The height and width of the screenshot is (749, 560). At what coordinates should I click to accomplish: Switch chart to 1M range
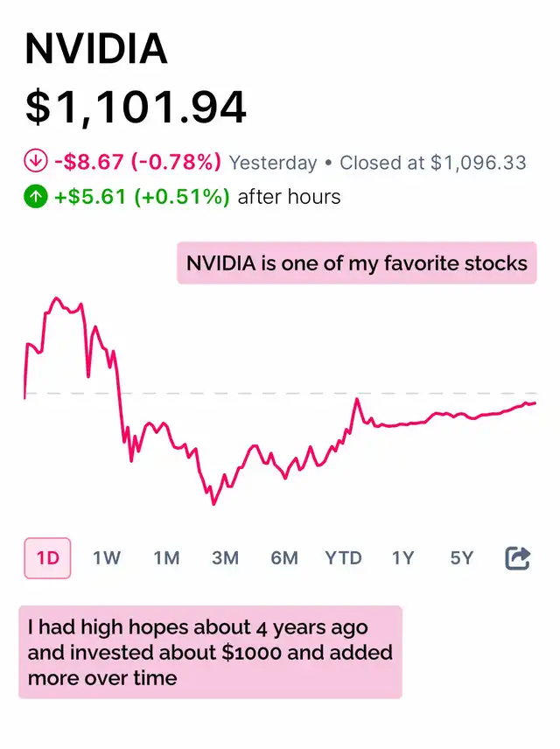[166, 558]
